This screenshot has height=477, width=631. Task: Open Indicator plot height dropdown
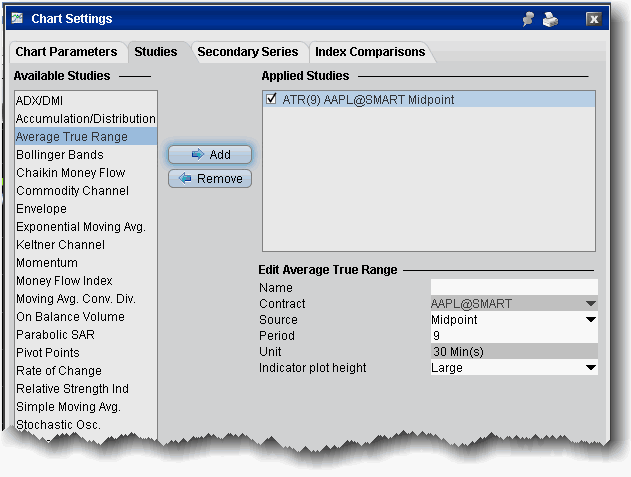click(x=590, y=368)
